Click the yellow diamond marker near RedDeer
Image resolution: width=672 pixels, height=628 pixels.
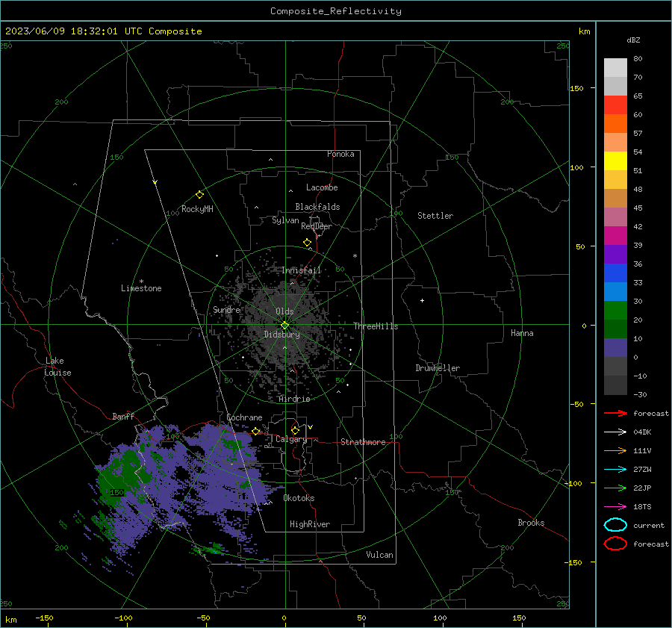[307, 243]
